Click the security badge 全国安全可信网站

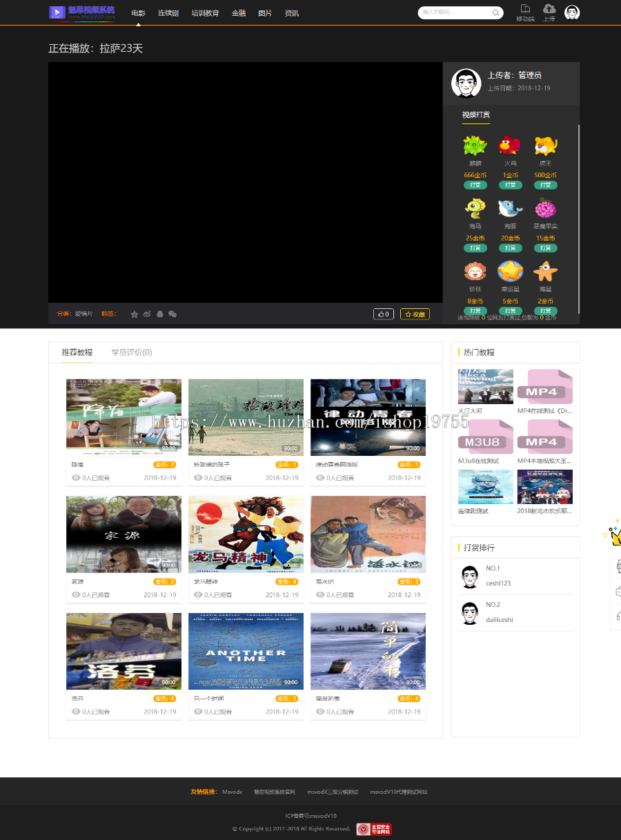click(374, 828)
